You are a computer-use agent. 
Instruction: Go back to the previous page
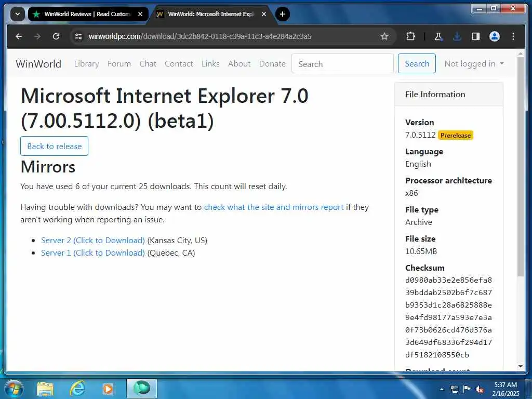tap(19, 36)
